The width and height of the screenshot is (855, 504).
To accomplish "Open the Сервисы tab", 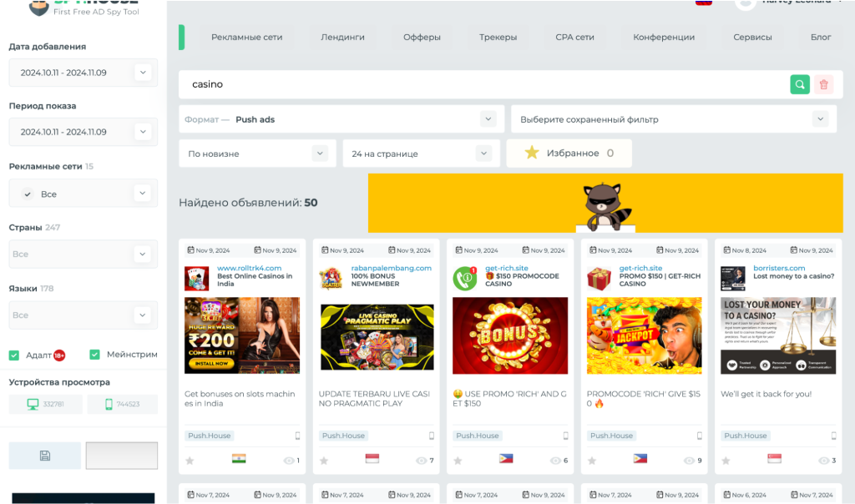I will click(x=752, y=37).
